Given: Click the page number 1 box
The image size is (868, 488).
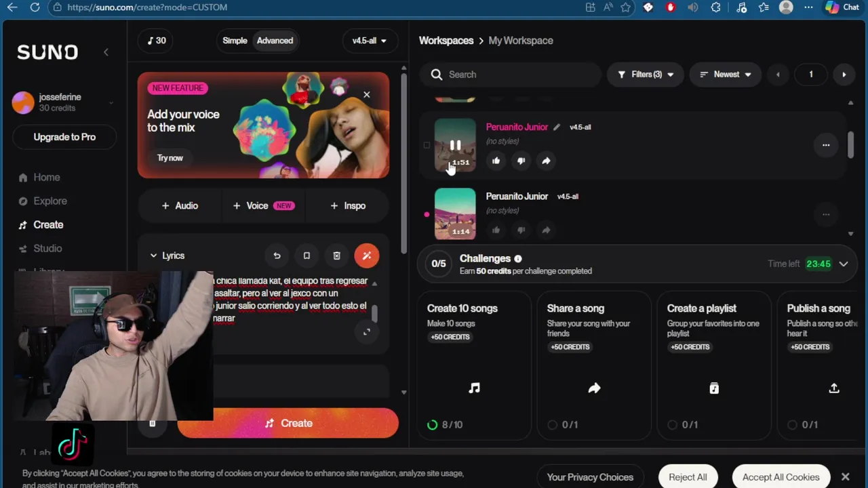Looking at the screenshot, I should (x=811, y=75).
